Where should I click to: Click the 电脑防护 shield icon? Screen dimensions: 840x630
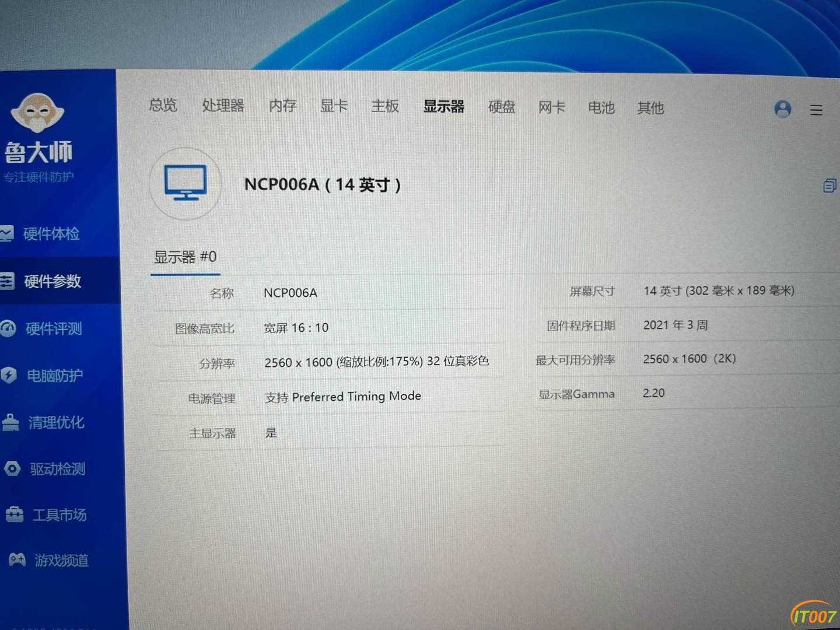click(x=9, y=375)
